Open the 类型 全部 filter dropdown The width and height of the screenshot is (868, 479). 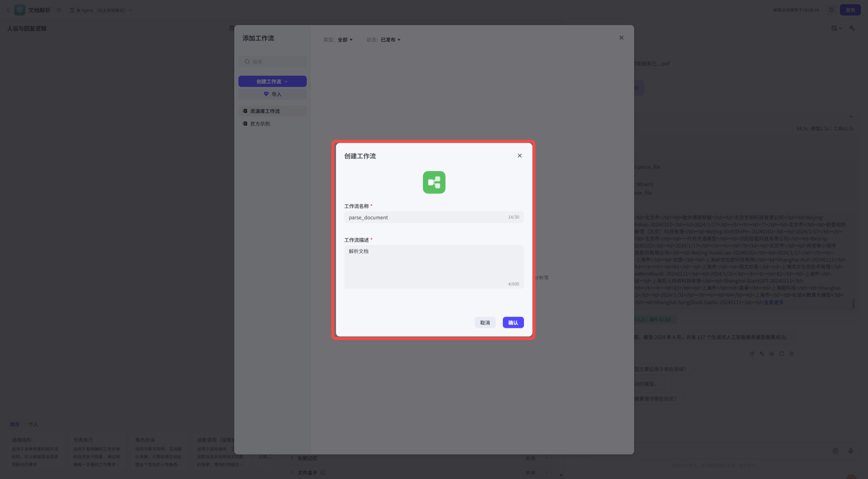tap(345, 40)
